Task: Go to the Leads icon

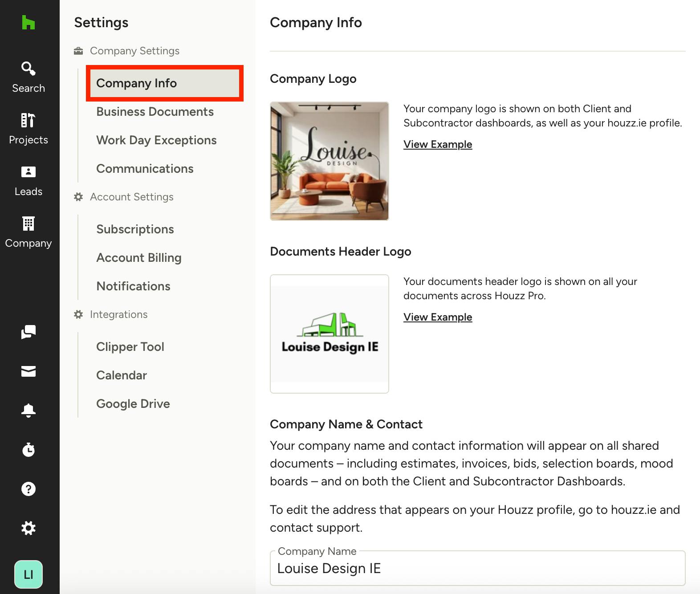Action: (x=28, y=172)
